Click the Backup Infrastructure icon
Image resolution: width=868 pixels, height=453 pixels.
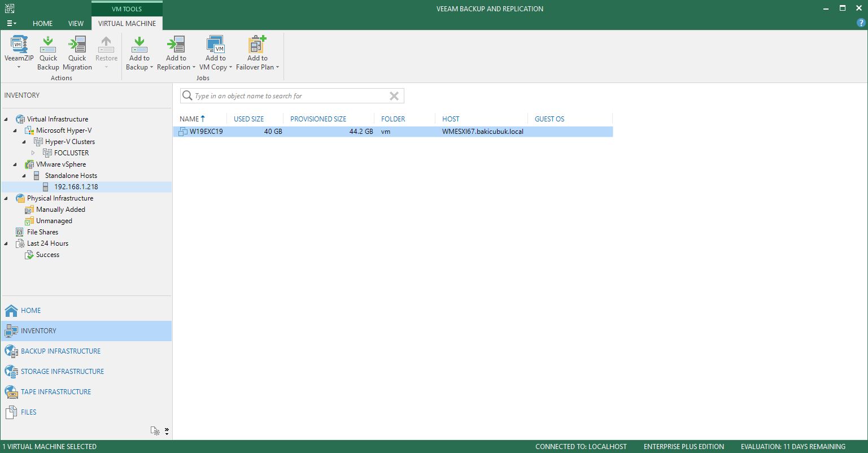click(x=11, y=351)
